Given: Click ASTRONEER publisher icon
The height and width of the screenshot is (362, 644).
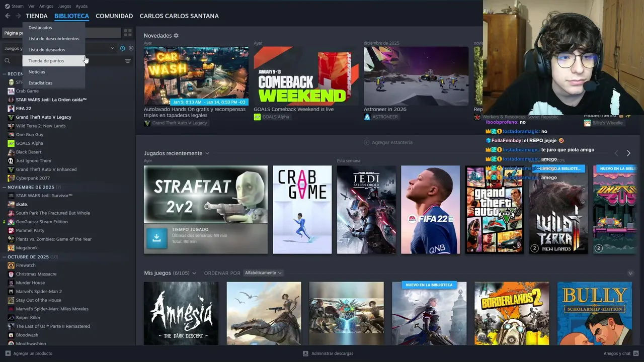Looking at the screenshot, I should (x=367, y=117).
